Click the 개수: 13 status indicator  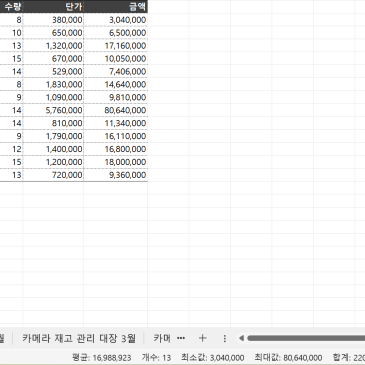(156, 358)
